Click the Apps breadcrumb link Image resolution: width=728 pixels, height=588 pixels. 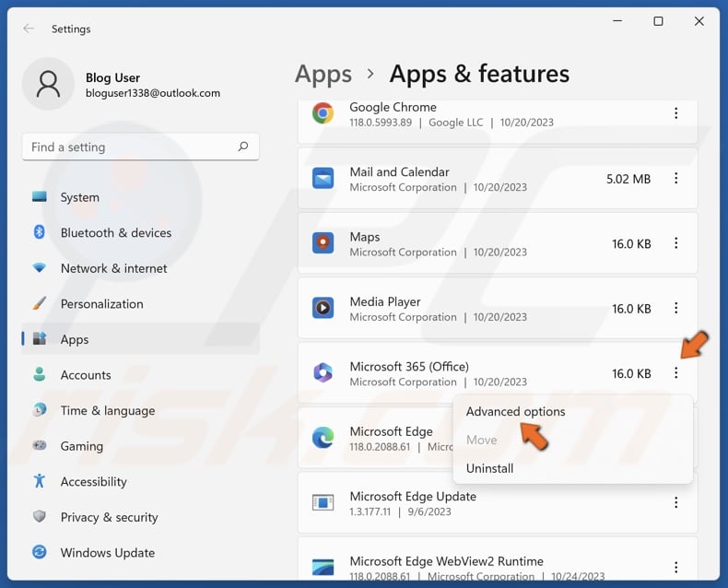(x=323, y=75)
